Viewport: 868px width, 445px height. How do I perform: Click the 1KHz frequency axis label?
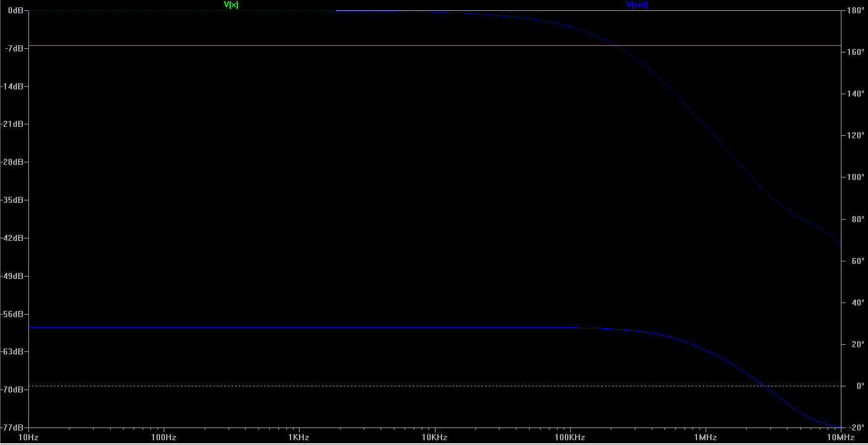(298, 437)
